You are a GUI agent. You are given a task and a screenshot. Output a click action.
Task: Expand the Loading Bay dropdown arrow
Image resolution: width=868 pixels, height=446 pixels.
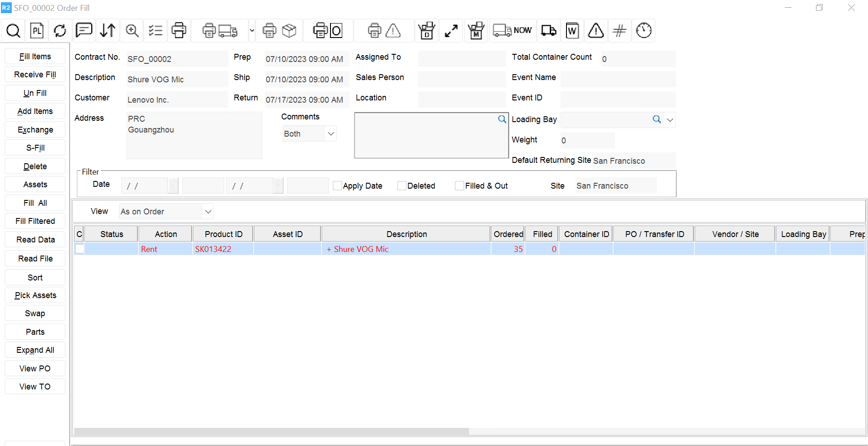[x=670, y=120]
